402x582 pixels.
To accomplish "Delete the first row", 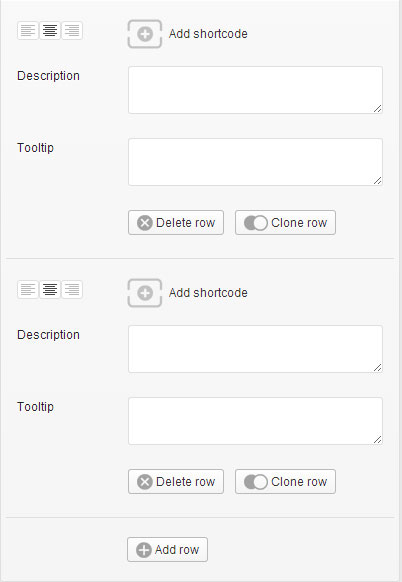I will click(176, 223).
